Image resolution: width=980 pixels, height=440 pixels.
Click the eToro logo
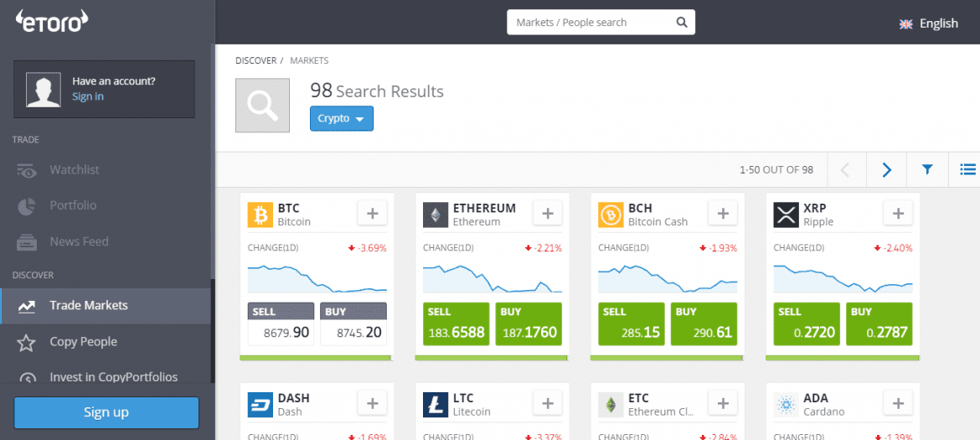(52, 22)
